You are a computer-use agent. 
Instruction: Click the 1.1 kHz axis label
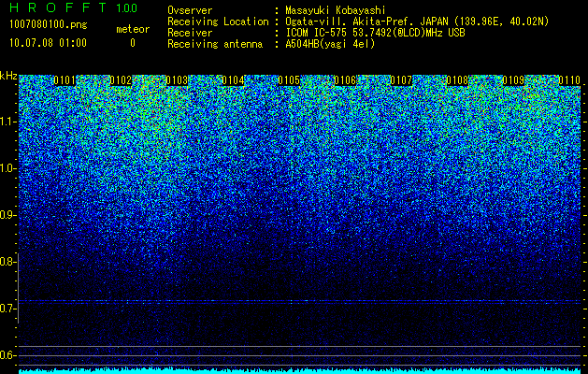7,122
